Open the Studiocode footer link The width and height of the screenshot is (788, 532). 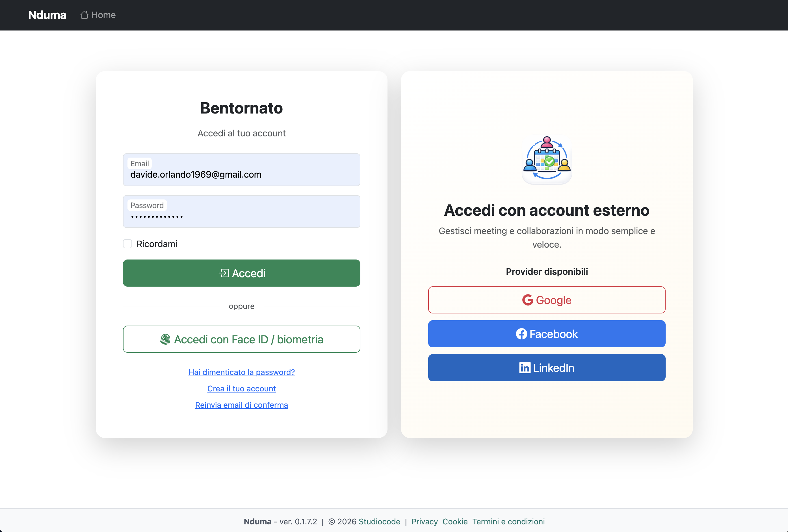379,522
